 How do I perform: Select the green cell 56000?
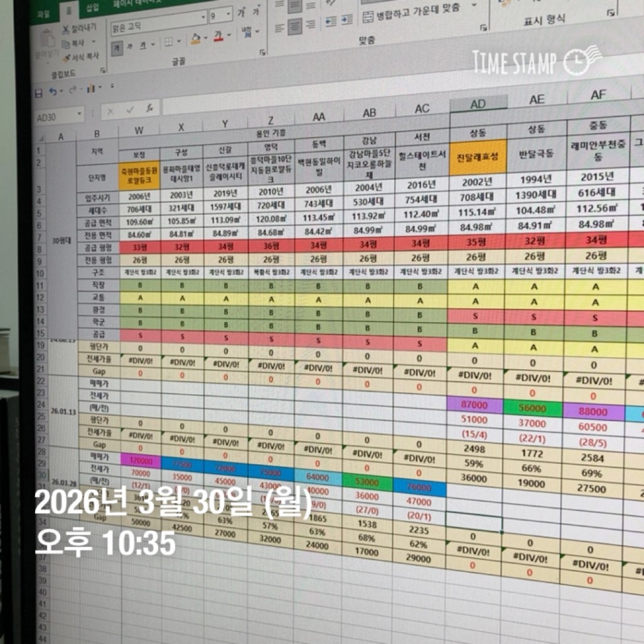click(x=532, y=407)
